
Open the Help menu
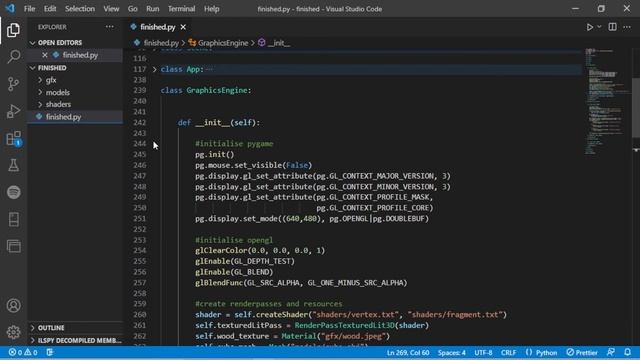pyautogui.click(x=211, y=9)
